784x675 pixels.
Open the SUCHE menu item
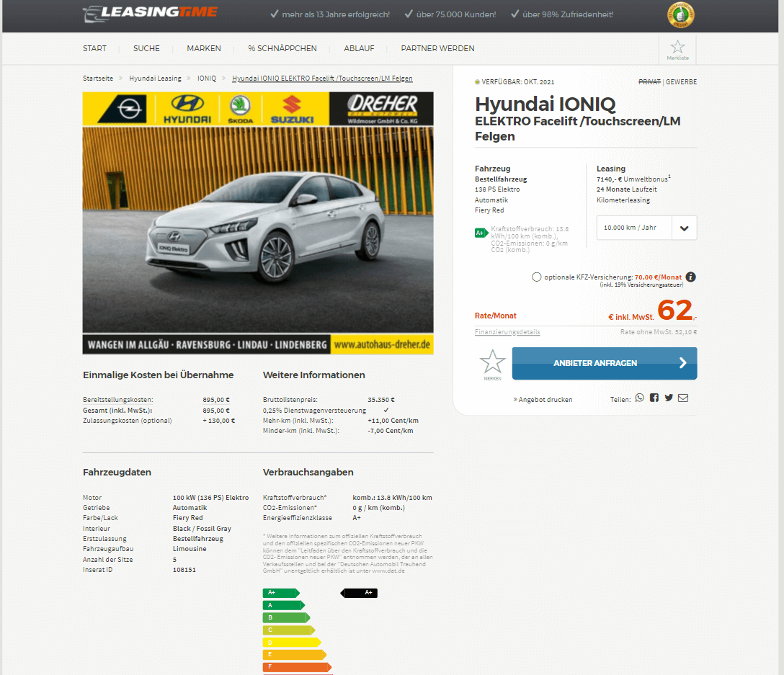click(146, 48)
